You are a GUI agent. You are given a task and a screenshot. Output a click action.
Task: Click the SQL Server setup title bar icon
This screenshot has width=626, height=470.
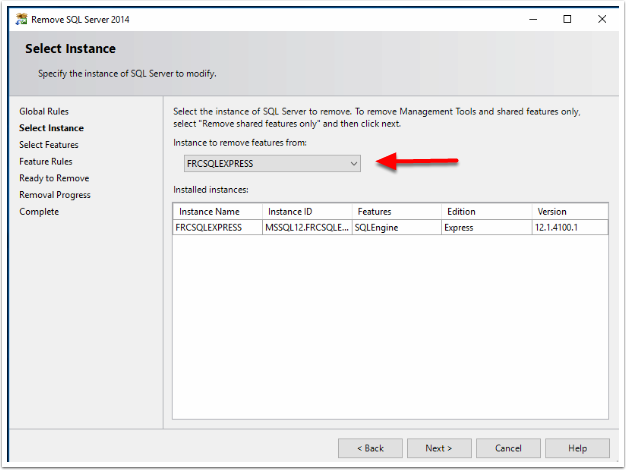(22, 19)
